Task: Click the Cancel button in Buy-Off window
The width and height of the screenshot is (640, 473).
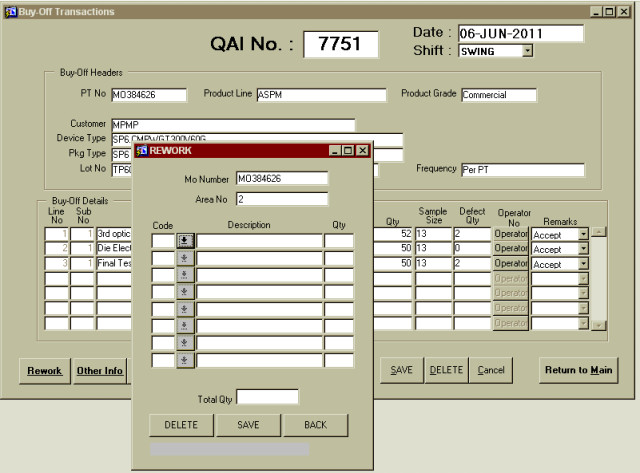Action: (x=490, y=370)
